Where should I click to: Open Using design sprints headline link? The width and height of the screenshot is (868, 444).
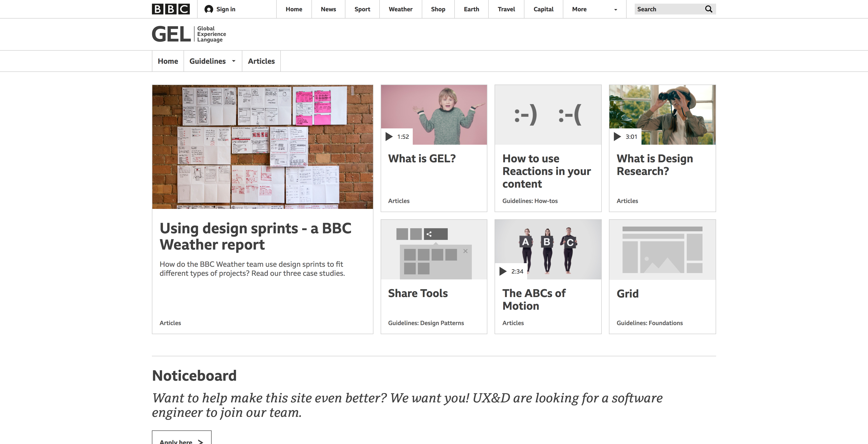pos(255,236)
